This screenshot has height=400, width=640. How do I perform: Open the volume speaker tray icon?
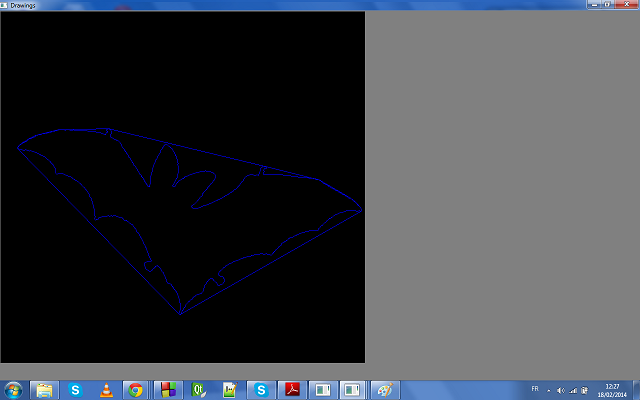(x=561, y=391)
